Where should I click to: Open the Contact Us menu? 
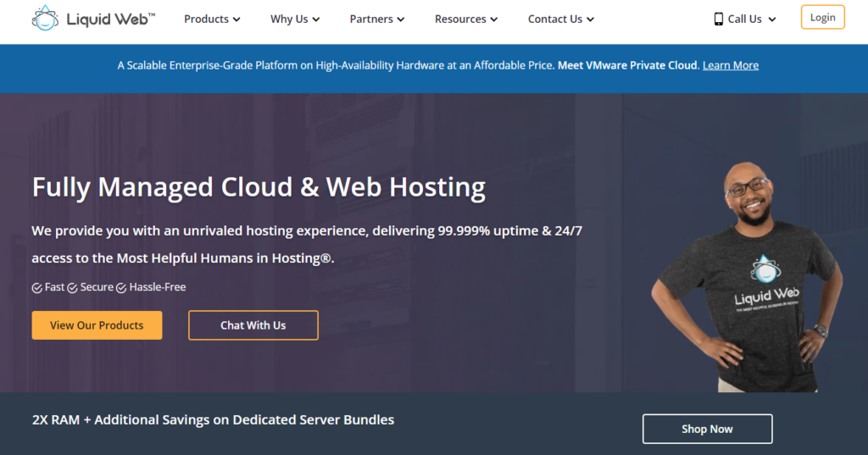(x=560, y=19)
